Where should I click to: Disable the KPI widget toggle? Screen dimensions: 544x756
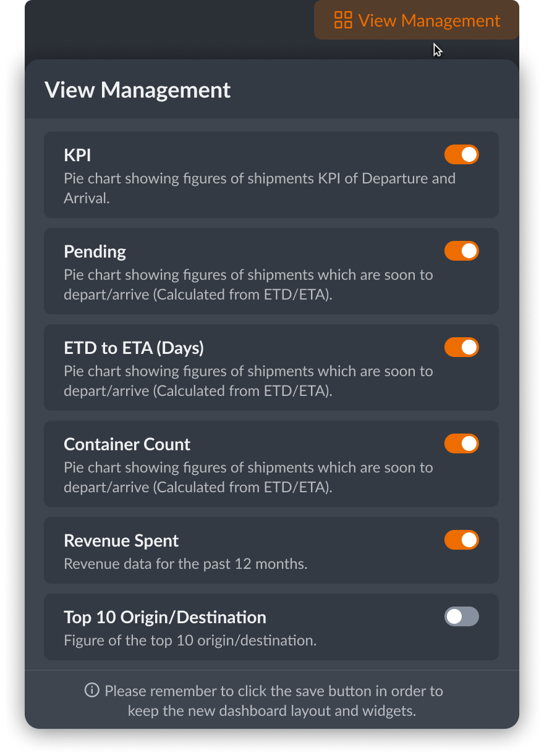coord(461,154)
